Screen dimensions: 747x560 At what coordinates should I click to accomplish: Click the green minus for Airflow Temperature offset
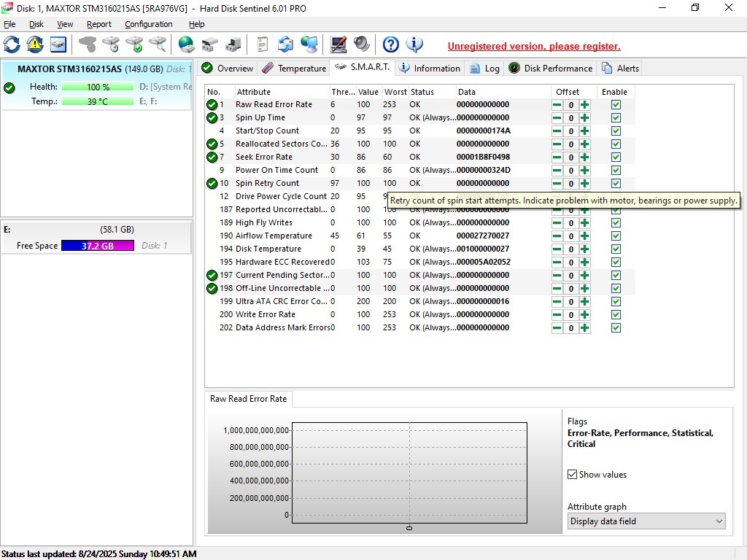[557, 236]
